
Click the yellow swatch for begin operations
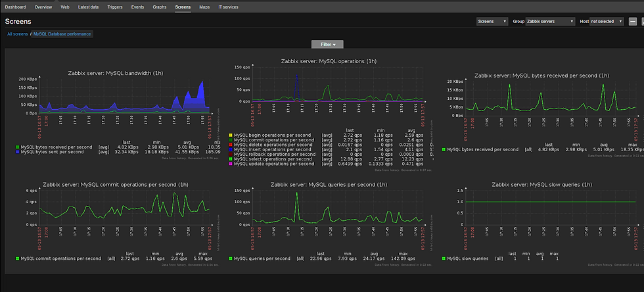(x=231, y=135)
